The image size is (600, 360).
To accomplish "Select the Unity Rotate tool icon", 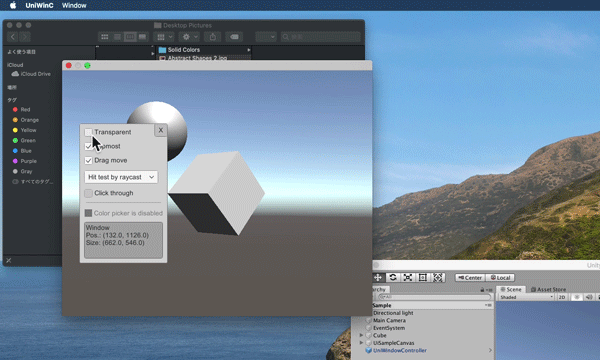I will (x=393, y=277).
